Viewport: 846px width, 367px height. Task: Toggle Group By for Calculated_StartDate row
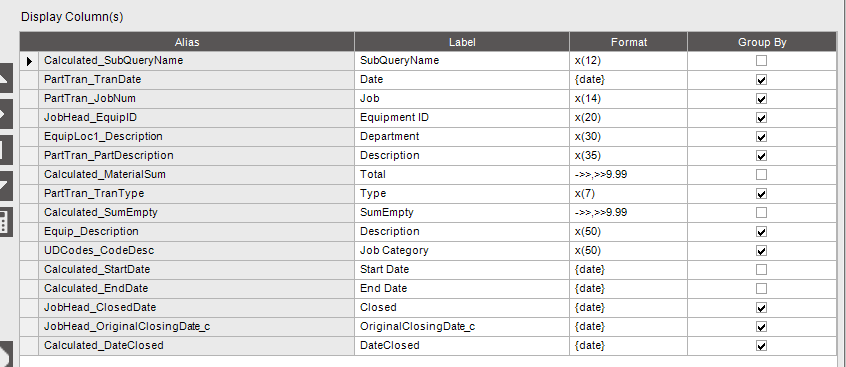[761, 270]
